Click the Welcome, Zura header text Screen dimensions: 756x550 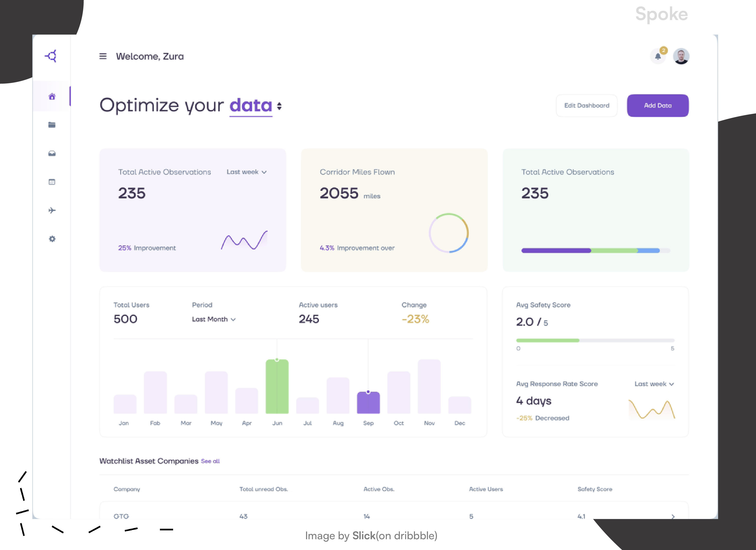point(150,56)
